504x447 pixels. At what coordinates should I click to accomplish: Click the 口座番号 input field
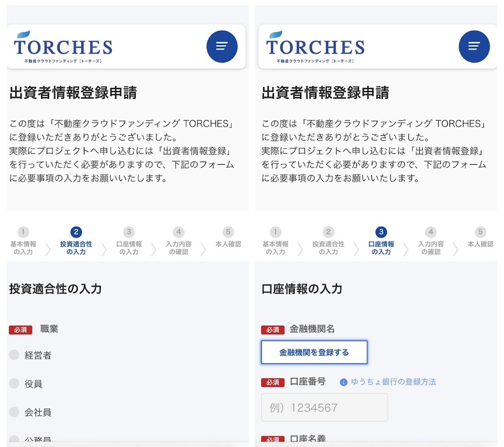tap(324, 408)
